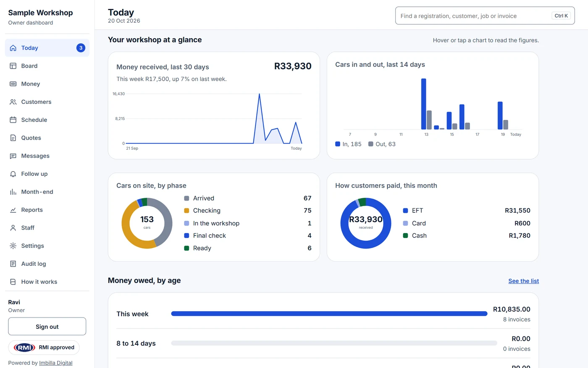This screenshot has height=368, width=588.
Task: Click the RMI approved label
Action: [x=56, y=347]
